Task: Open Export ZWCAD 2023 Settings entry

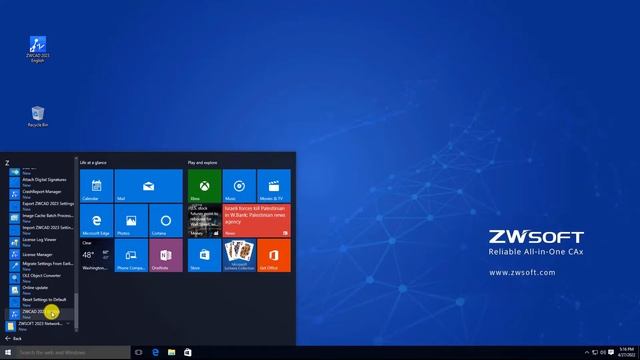Action: (41, 206)
